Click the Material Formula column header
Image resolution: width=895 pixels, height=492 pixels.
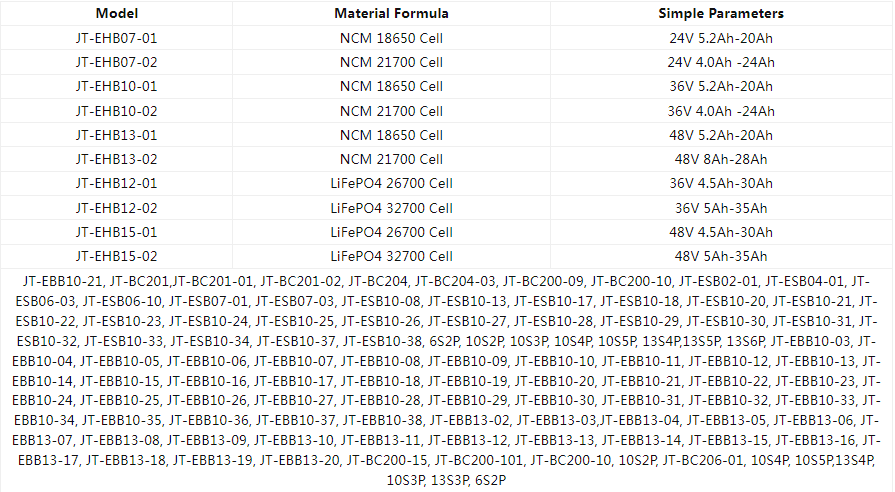(x=391, y=14)
